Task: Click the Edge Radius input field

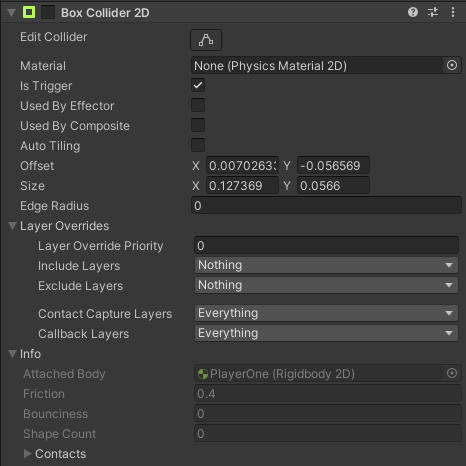Action: click(x=326, y=205)
